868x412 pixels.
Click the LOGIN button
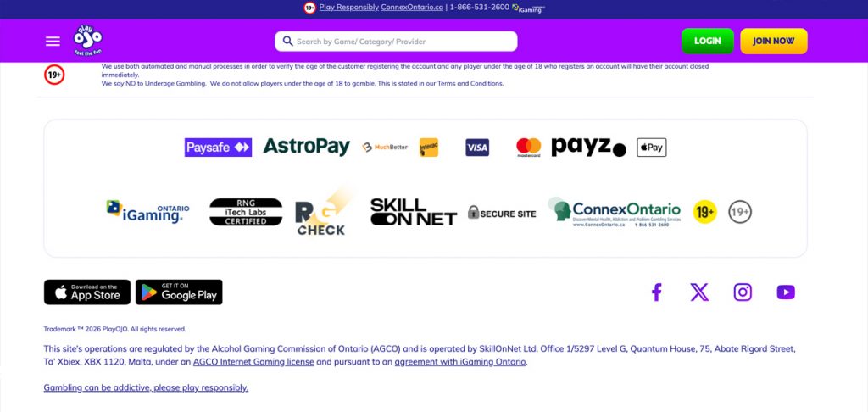tap(708, 41)
